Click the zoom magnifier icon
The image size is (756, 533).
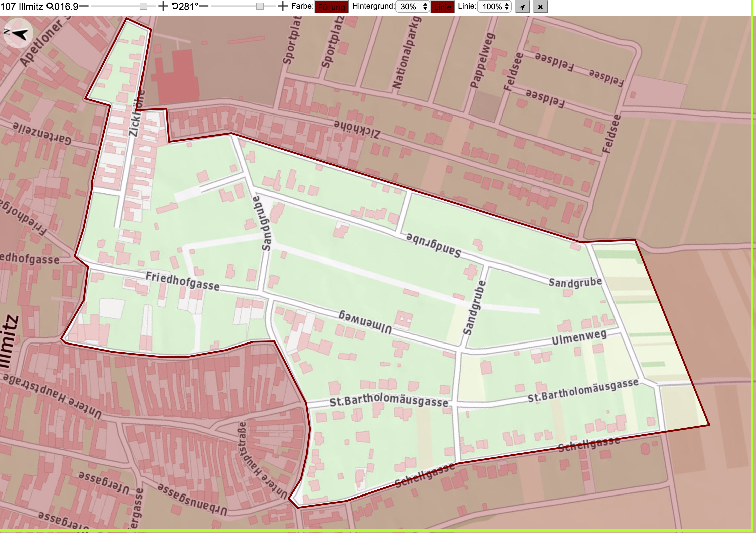pyautogui.click(x=50, y=6)
